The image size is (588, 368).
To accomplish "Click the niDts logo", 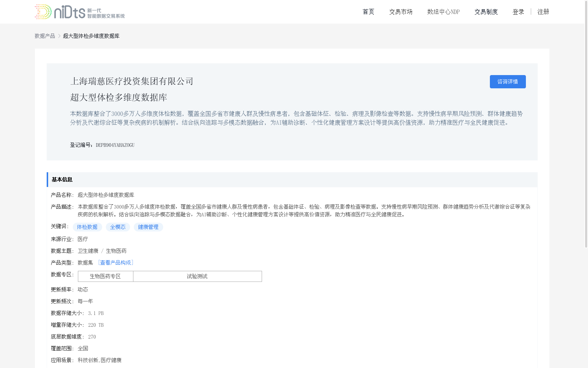I will (79, 11).
